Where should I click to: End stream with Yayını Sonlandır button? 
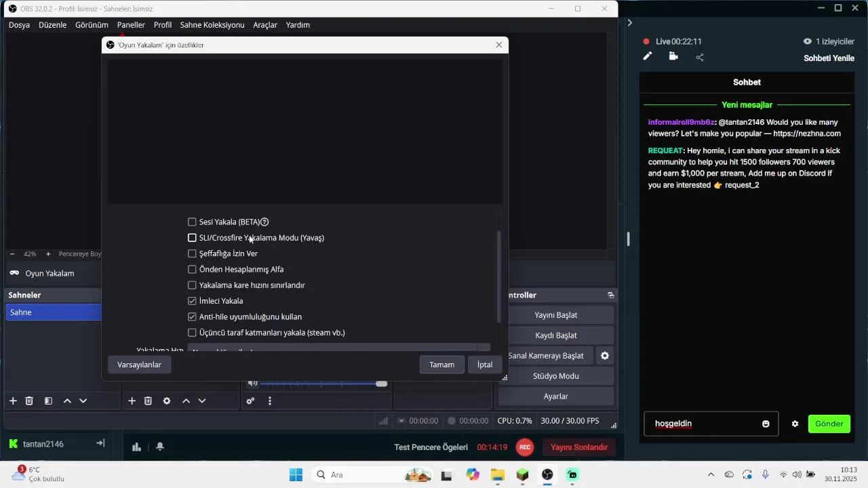coord(579,447)
